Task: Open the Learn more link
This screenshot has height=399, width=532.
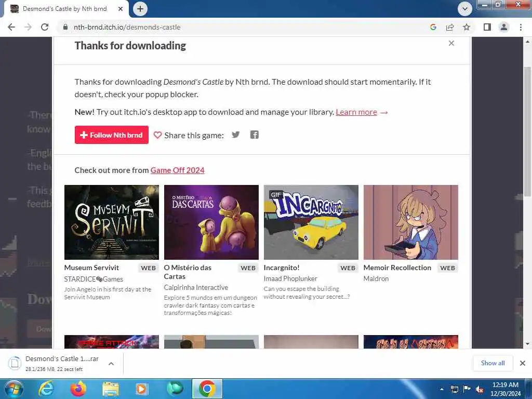Action: [x=356, y=112]
